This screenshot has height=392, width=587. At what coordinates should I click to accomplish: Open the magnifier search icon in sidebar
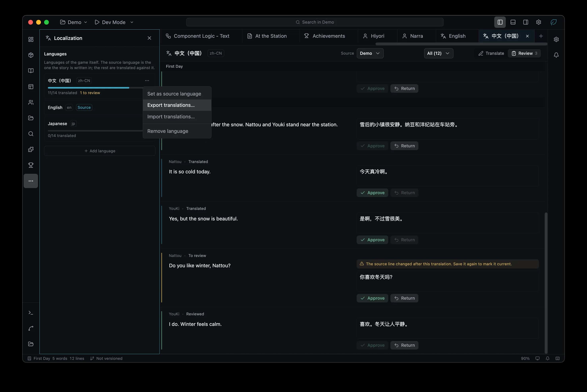31,134
